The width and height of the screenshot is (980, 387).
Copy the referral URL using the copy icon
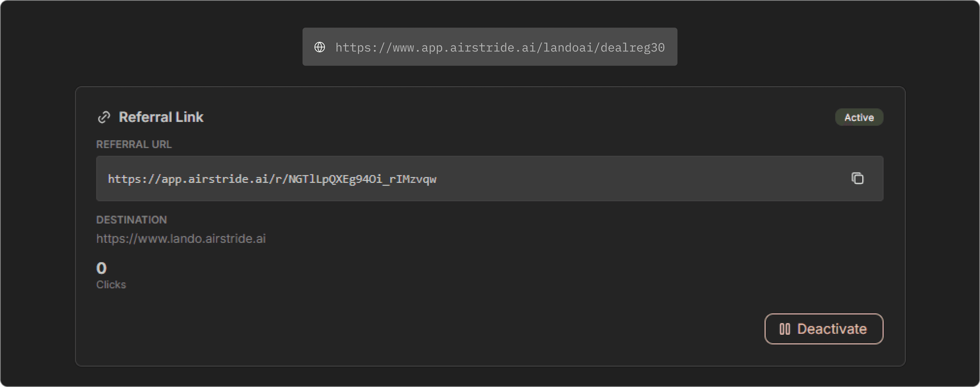coord(857,178)
